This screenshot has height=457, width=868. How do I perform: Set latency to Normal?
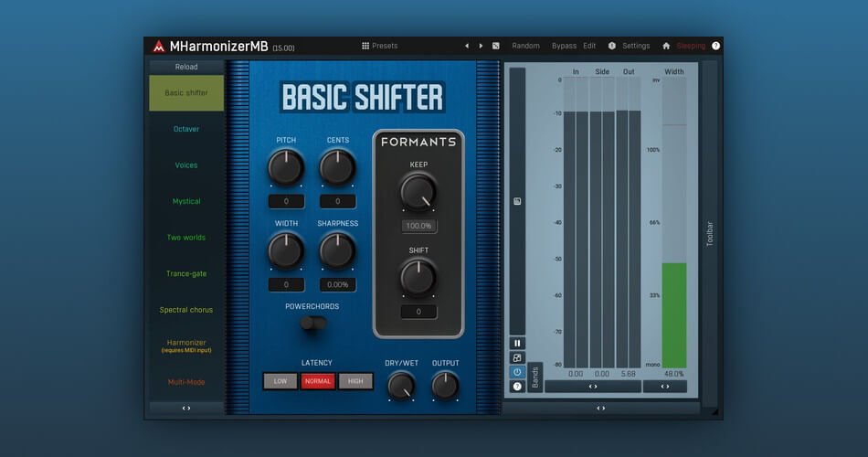pos(318,381)
